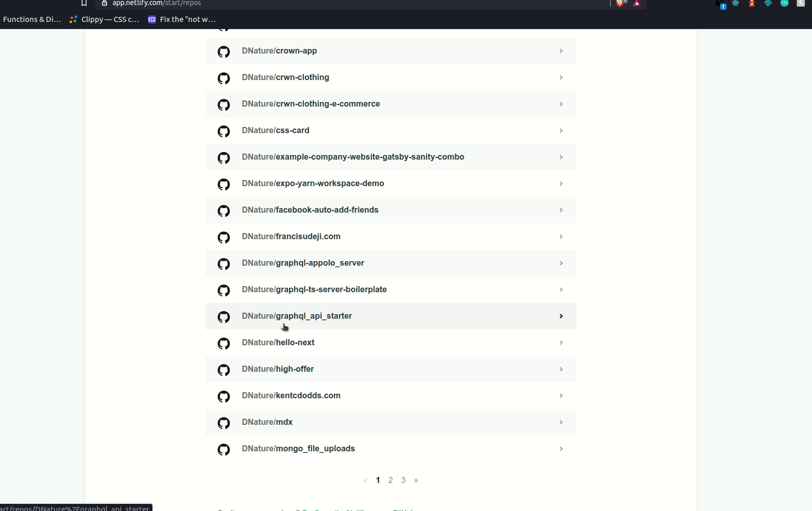Click the teal diamond-pattern extension icon
Viewport: 812px width, 511px height.
coord(768,3)
